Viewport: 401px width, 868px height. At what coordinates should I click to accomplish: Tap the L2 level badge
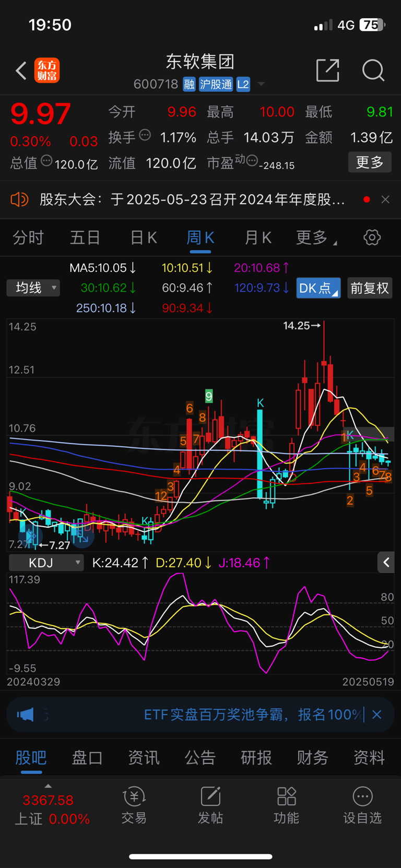pyautogui.click(x=243, y=84)
